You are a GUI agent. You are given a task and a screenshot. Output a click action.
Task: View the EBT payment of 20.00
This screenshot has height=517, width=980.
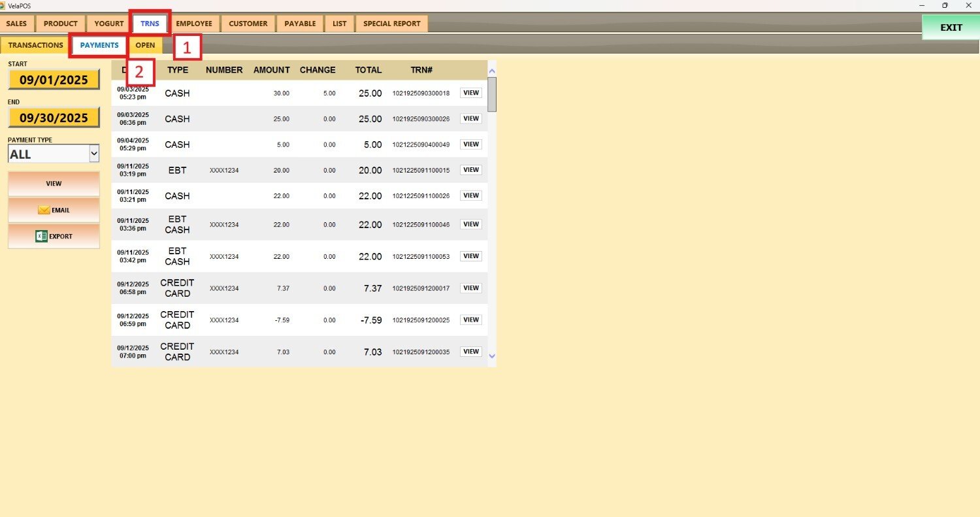(470, 170)
